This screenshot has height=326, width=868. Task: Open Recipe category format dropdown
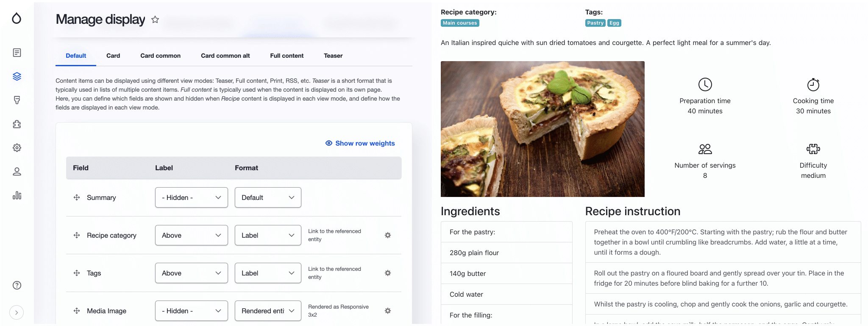268,235
